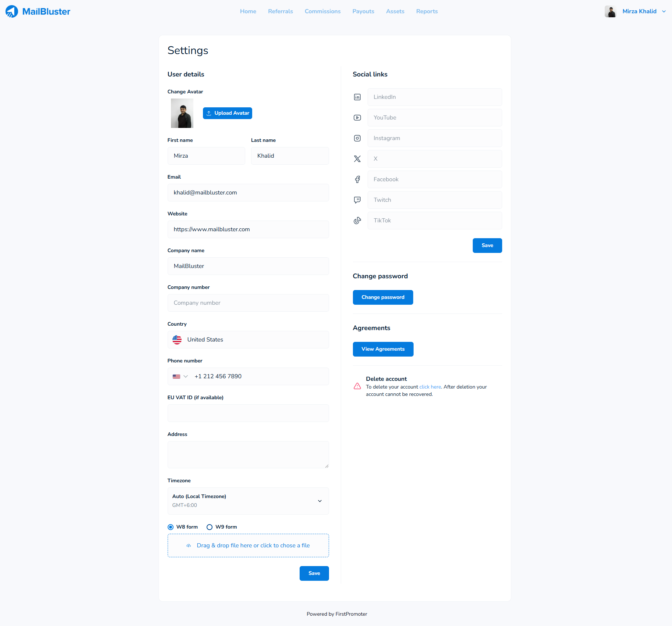Open the Payouts navigation item

click(x=363, y=11)
